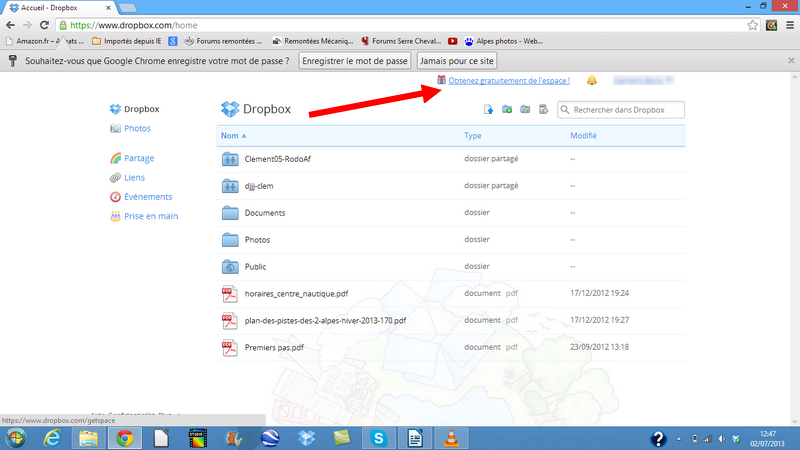Open the blurred account name dropdown

643,80
